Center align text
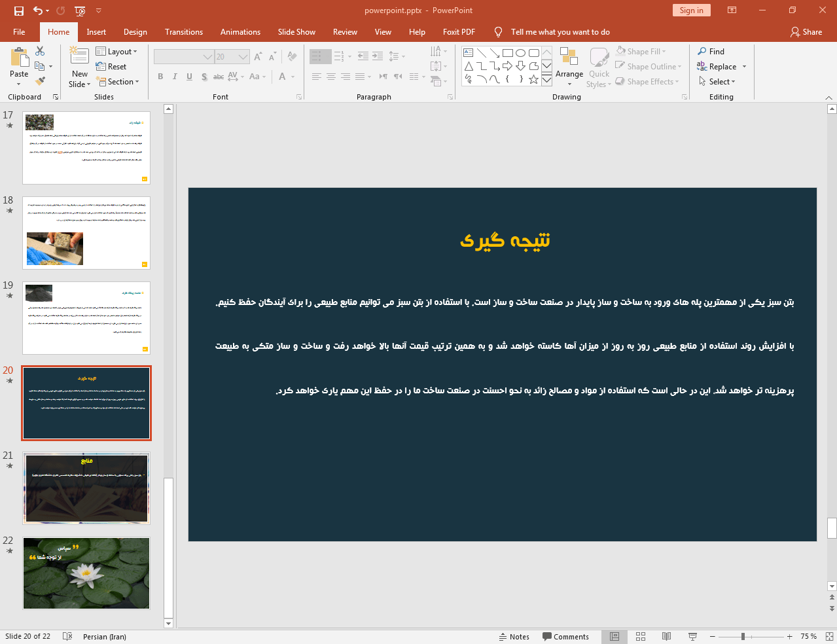 tap(331, 77)
